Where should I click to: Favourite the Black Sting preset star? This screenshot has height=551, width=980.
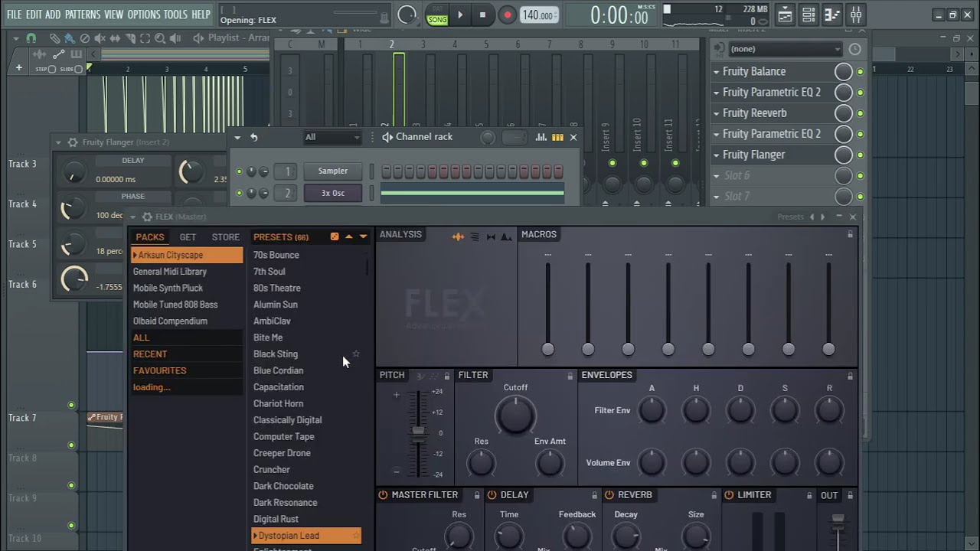(356, 354)
